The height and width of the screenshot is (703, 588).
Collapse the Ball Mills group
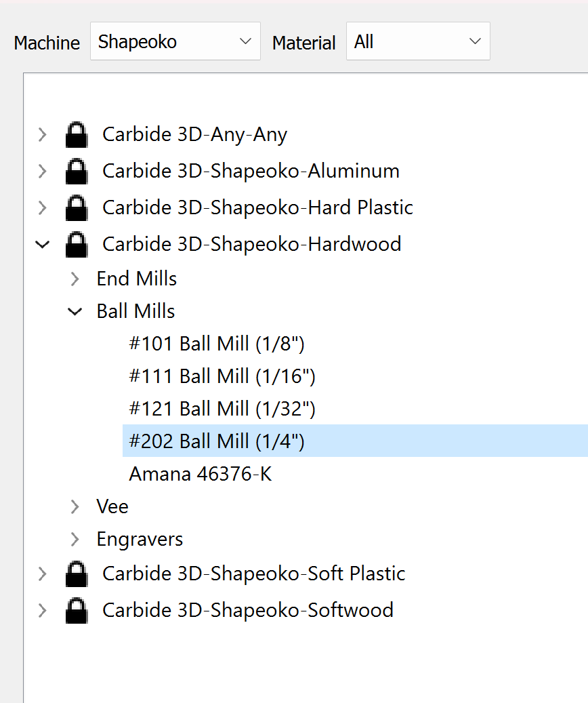(75, 311)
